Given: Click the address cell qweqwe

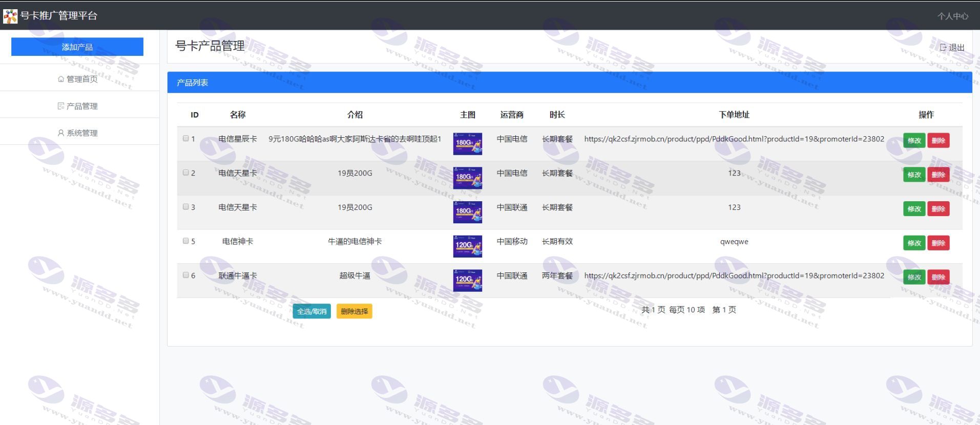Looking at the screenshot, I should tap(734, 242).
